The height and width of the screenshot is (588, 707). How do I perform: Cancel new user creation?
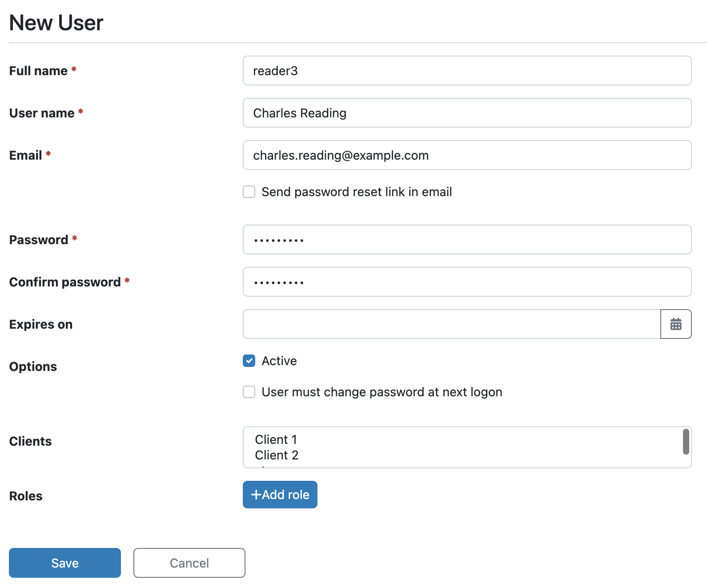click(x=189, y=563)
